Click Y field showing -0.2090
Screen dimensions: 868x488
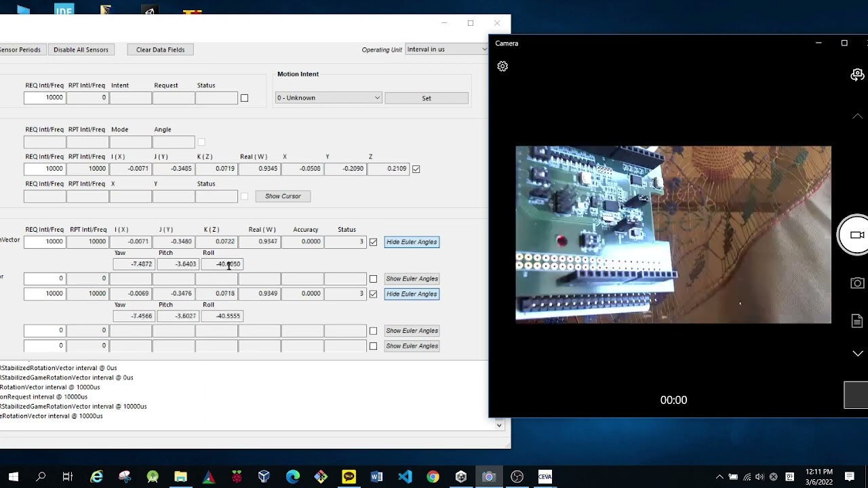[x=345, y=169]
